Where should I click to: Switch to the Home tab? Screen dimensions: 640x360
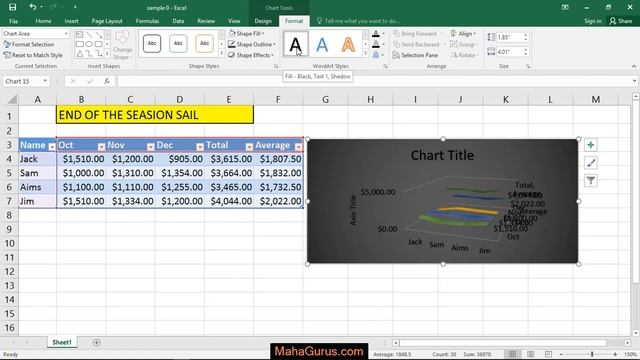click(x=43, y=21)
